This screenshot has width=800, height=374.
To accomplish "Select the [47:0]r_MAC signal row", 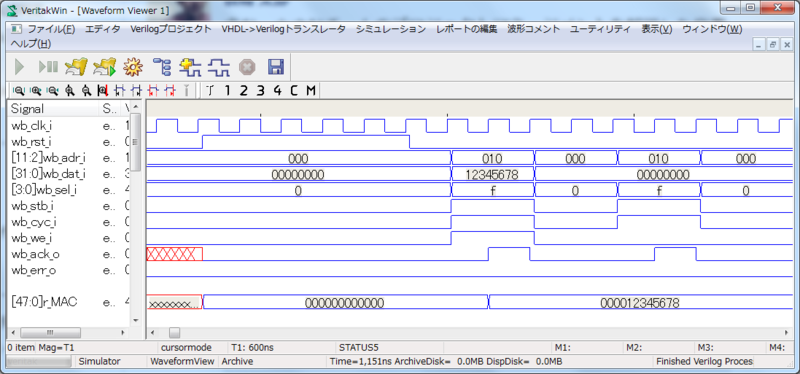I will (x=69, y=302).
